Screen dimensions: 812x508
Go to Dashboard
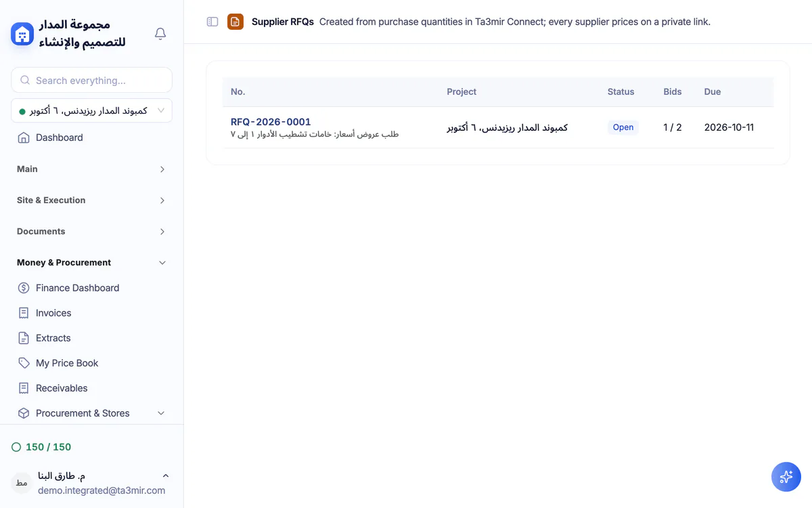coord(60,137)
